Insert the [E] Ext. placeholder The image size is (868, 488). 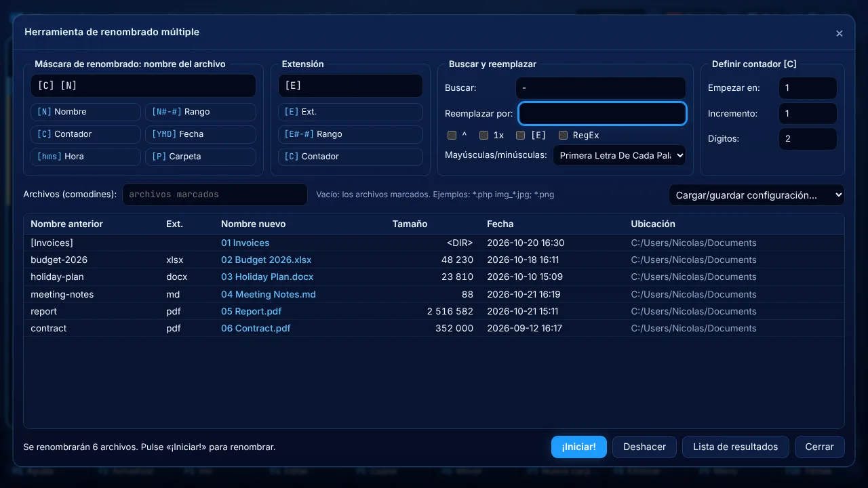click(x=351, y=112)
